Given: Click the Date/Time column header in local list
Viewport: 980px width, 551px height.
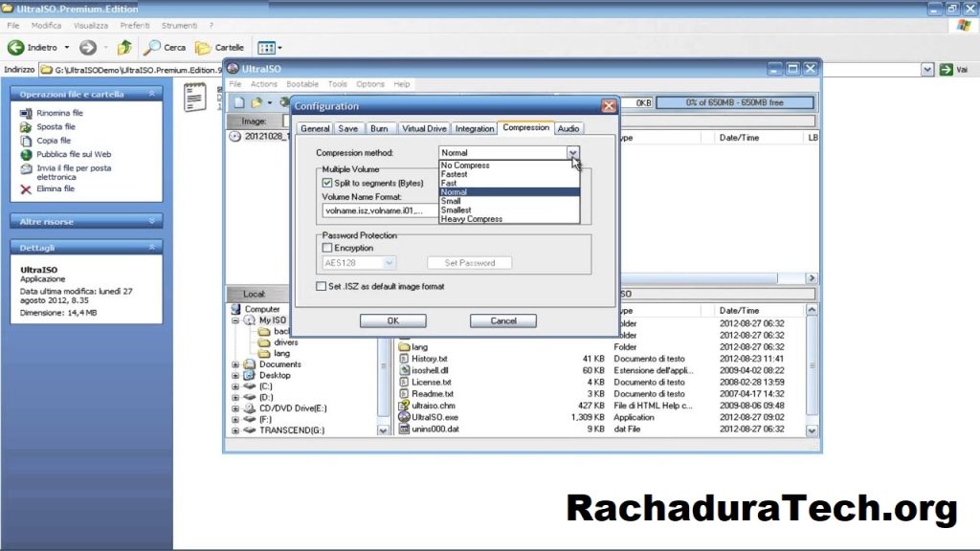Looking at the screenshot, I should coord(740,311).
